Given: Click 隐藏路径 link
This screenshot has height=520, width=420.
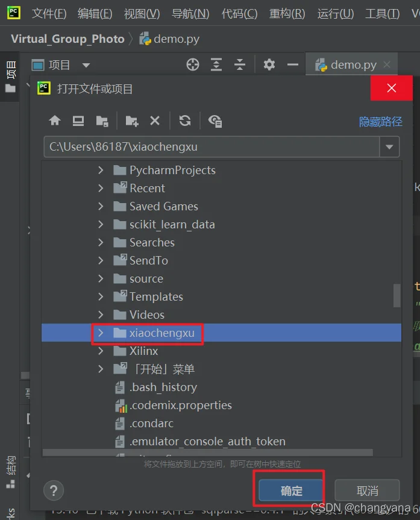Looking at the screenshot, I should click(x=380, y=121).
